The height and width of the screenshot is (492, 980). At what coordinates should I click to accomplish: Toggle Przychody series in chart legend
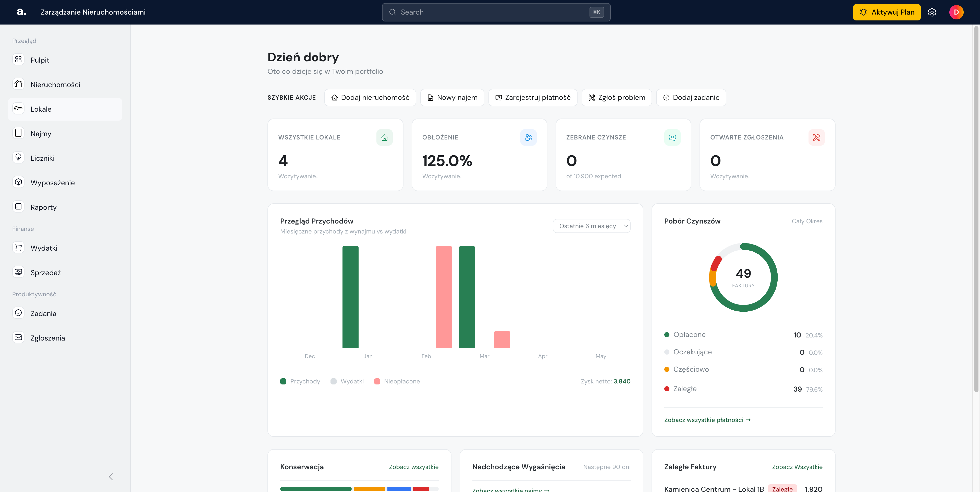click(300, 381)
